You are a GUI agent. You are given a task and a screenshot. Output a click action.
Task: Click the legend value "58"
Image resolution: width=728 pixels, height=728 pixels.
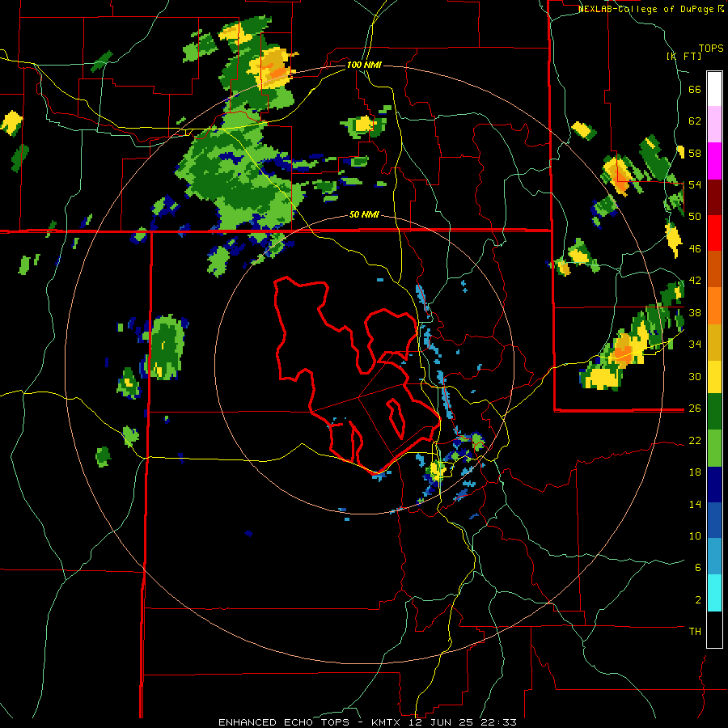click(x=695, y=153)
